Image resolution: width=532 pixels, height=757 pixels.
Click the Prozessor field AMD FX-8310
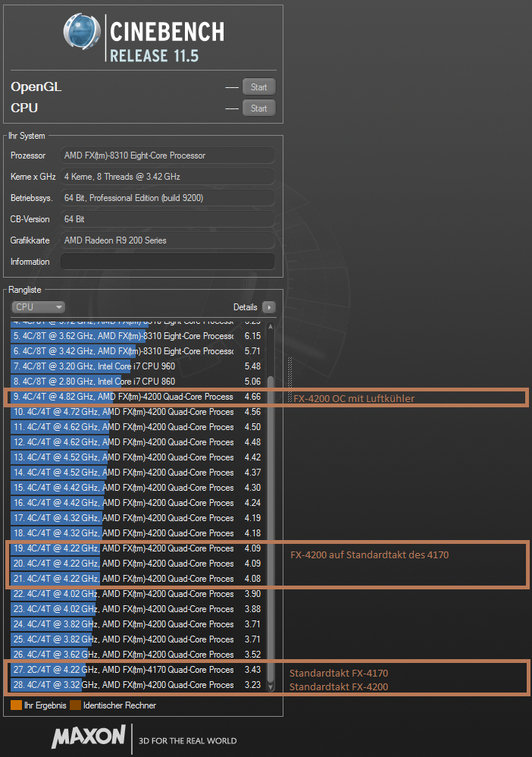tap(167, 155)
